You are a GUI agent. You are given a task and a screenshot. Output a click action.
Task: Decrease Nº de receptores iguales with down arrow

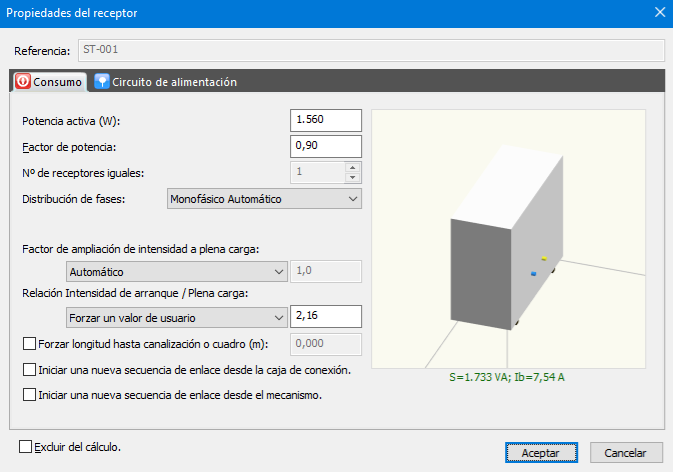(353, 178)
